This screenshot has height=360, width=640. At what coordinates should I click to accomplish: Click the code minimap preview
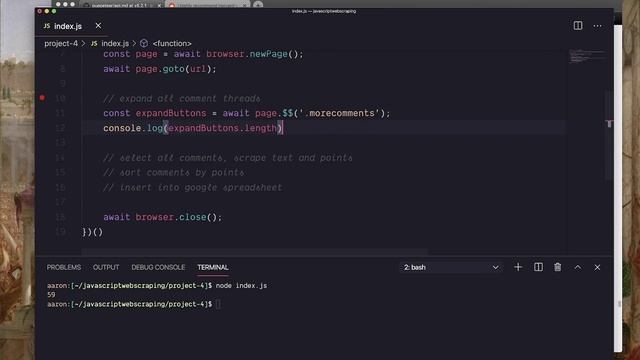click(x=587, y=56)
